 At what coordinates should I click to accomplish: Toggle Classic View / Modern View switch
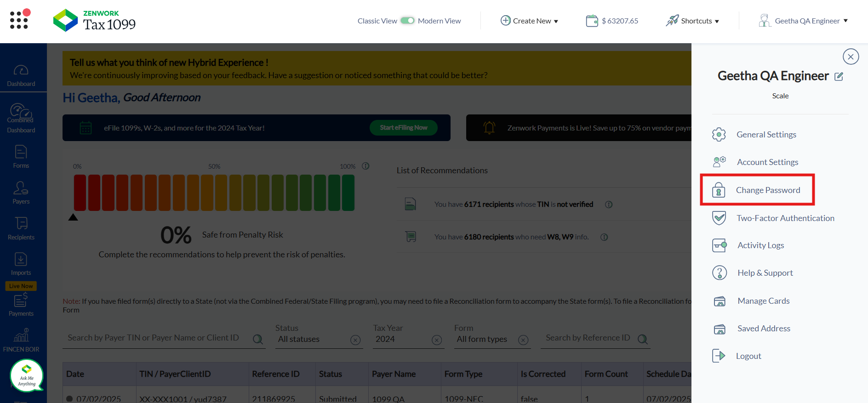click(407, 21)
